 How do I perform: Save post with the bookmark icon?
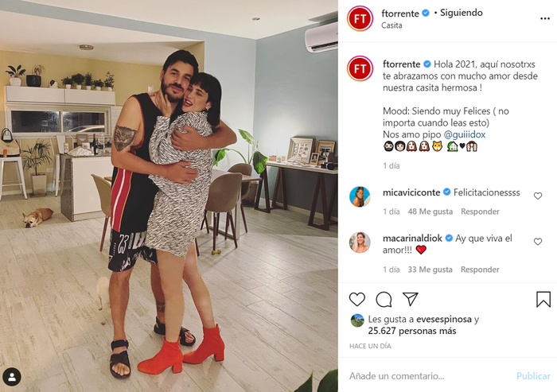[543, 299]
